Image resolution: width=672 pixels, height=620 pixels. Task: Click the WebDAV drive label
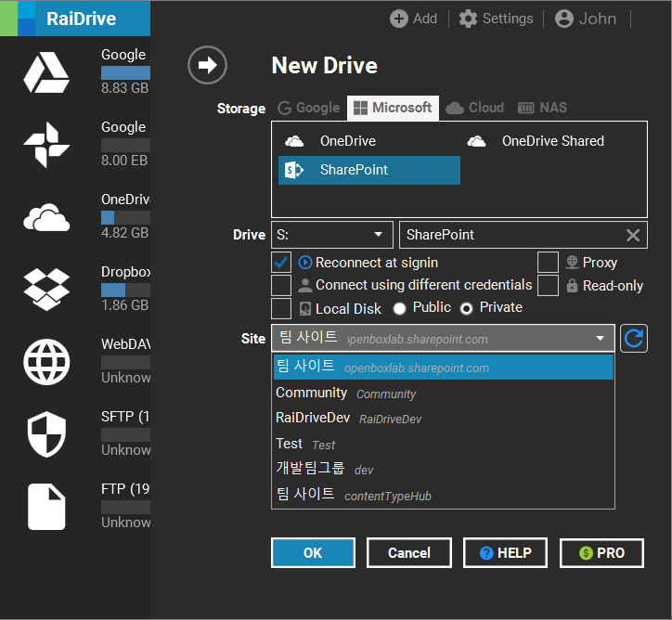click(125, 344)
